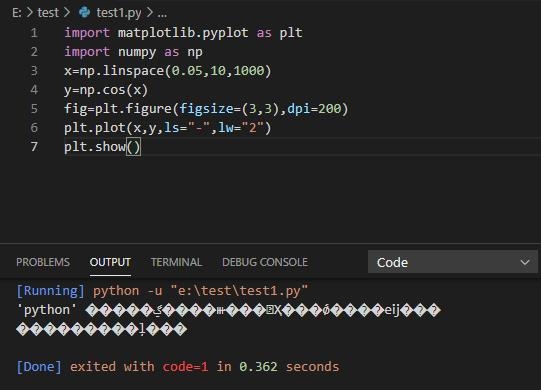Click the np.linspace code line
This screenshot has width=541, height=390.
point(168,71)
